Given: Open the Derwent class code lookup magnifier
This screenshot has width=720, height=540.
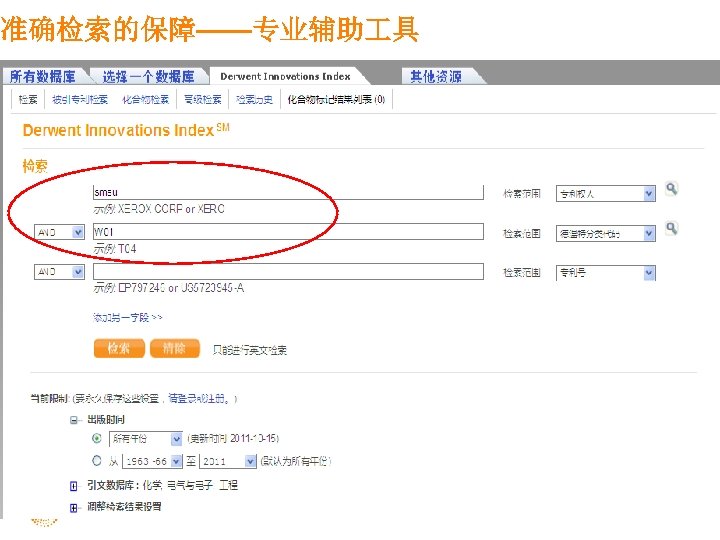Looking at the screenshot, I should coord(671,228).
